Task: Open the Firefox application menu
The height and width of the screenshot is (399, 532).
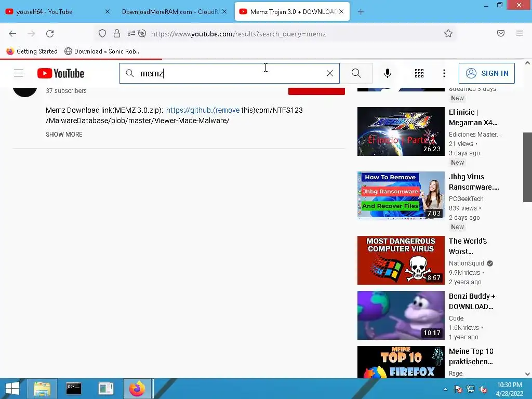Action: [520, 33]
